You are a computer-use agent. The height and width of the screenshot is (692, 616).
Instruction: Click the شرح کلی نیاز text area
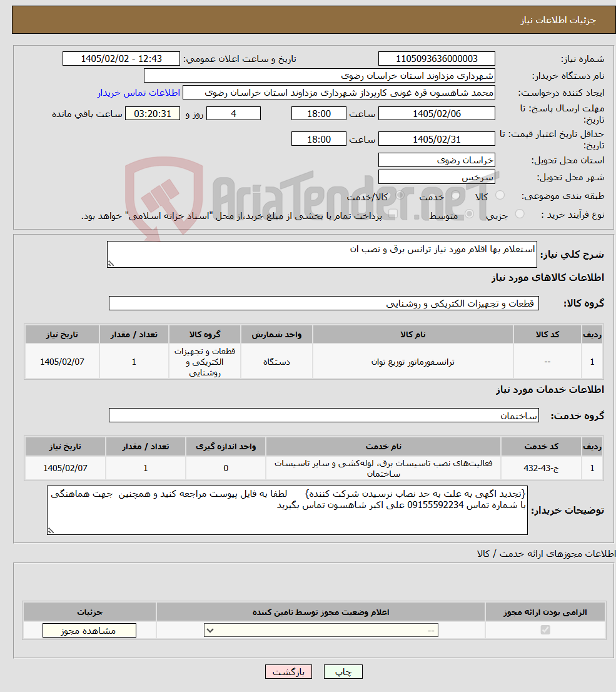click(x=321, y=254)
